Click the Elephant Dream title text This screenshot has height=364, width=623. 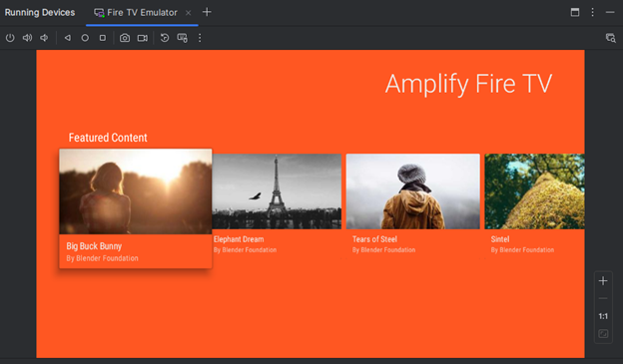tap(239, 239)
